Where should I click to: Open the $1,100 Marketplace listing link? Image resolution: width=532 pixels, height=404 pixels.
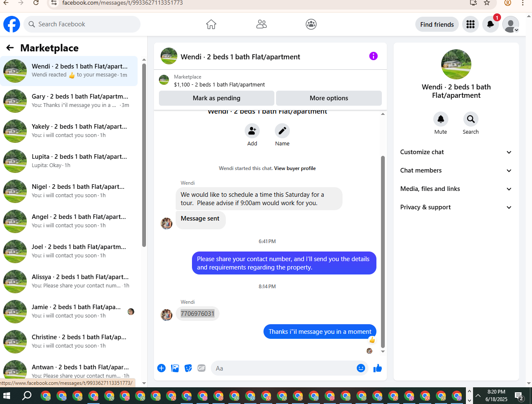coord(219,84)
